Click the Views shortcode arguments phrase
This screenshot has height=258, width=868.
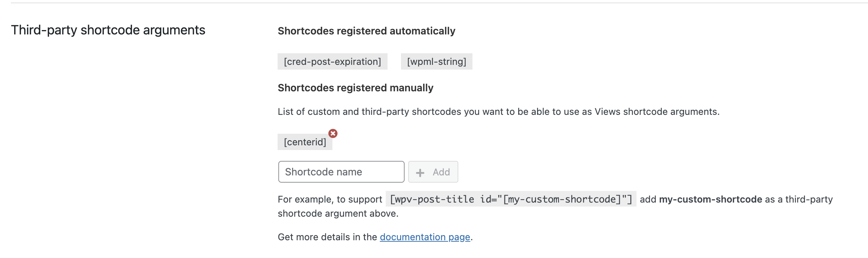(656, 112)
